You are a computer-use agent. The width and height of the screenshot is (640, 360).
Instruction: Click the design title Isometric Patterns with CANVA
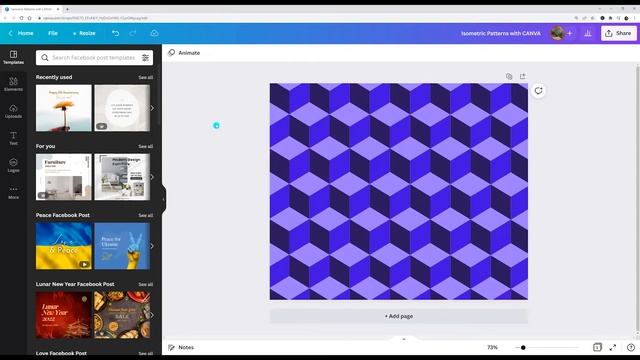tap(501, 33)
